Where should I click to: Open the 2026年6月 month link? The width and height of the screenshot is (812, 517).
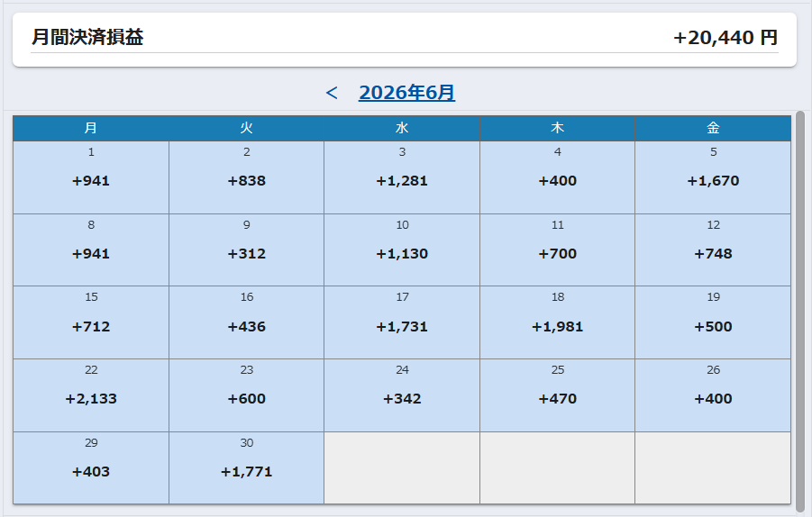point(406,93)
